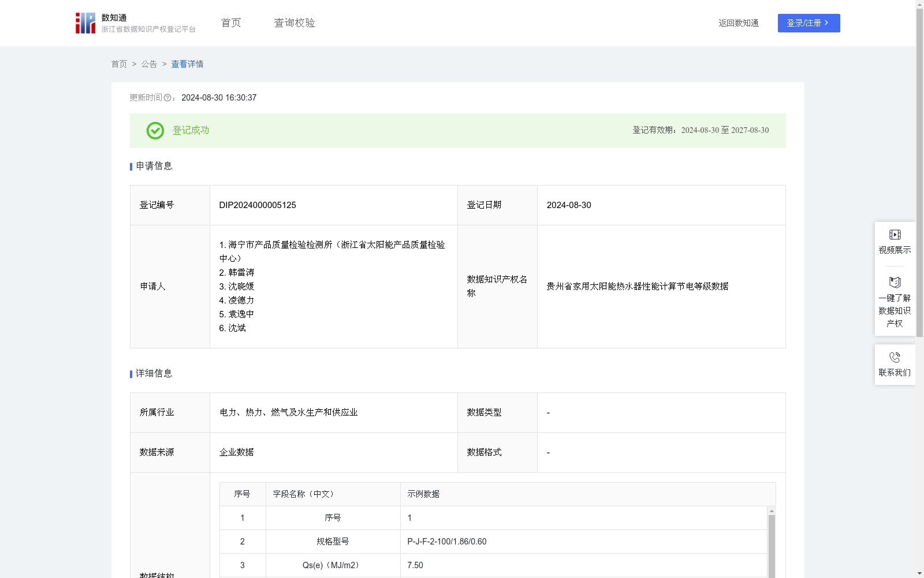Click the page scrollbar down arrow
This screenshot has width=924, height=578.
click(919, 574)
